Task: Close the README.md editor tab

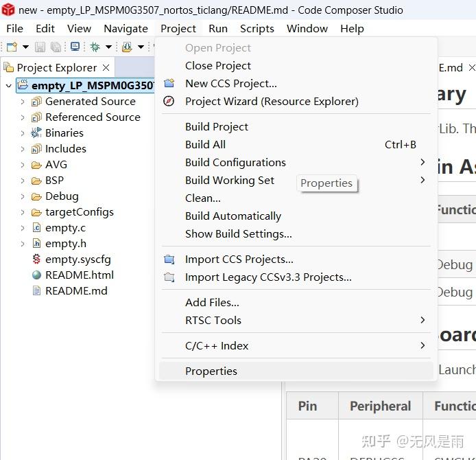Action: coord(472,67)
